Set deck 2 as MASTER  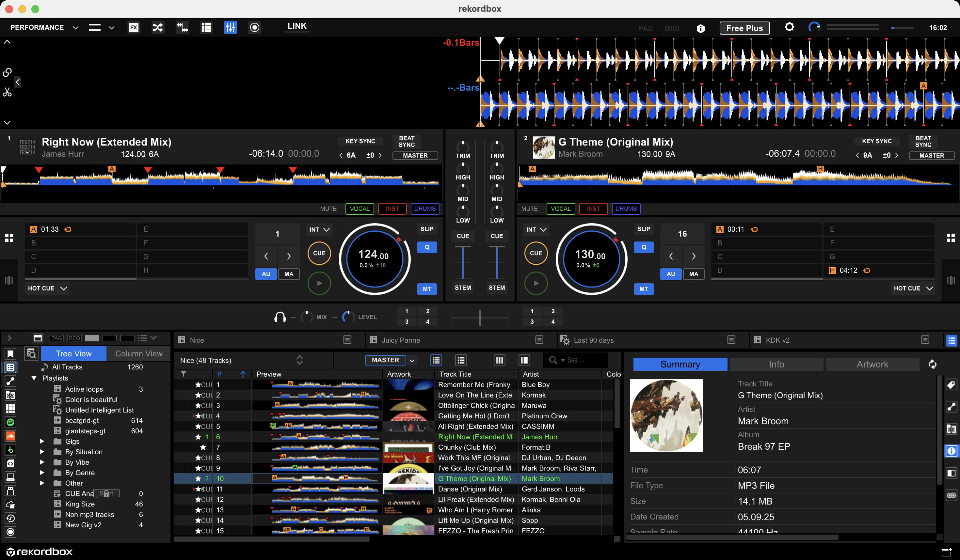click(x=931, y=156)
